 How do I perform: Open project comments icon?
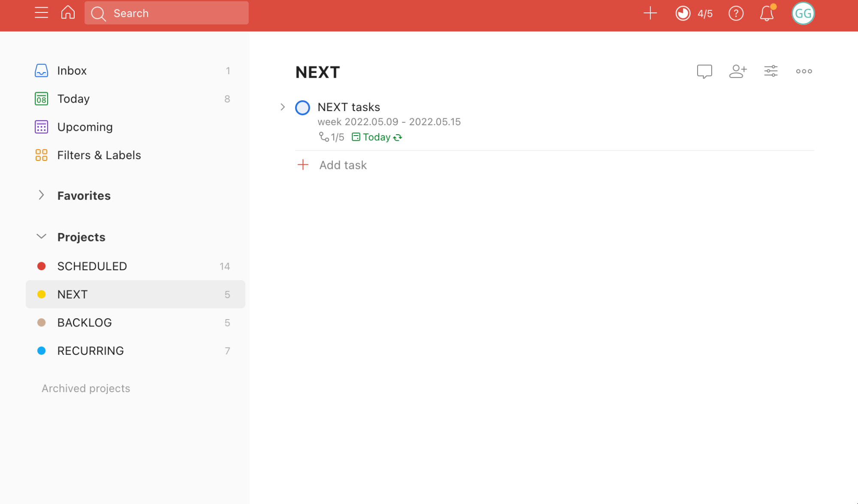point(704,71)
